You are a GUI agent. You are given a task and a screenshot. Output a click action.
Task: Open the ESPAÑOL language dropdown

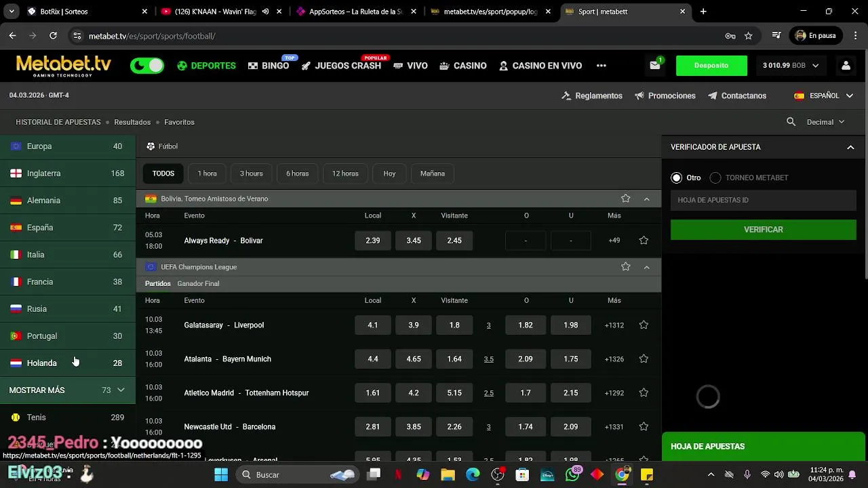pos(824,96)
